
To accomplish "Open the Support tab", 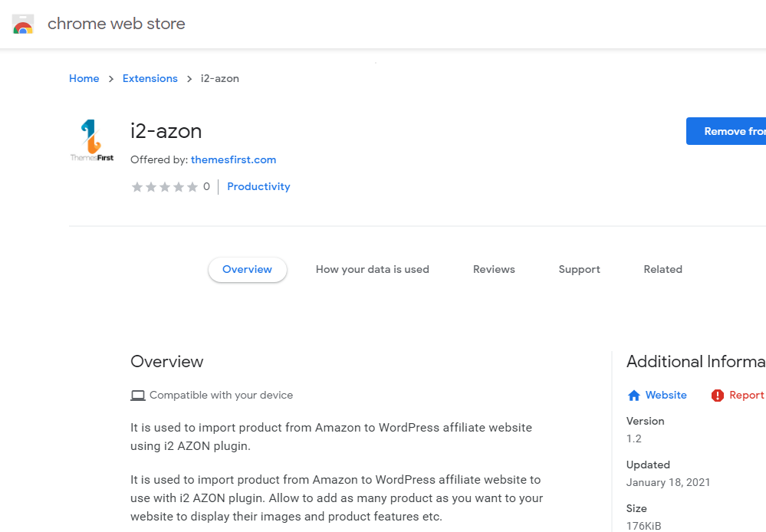I will [580, 270].
